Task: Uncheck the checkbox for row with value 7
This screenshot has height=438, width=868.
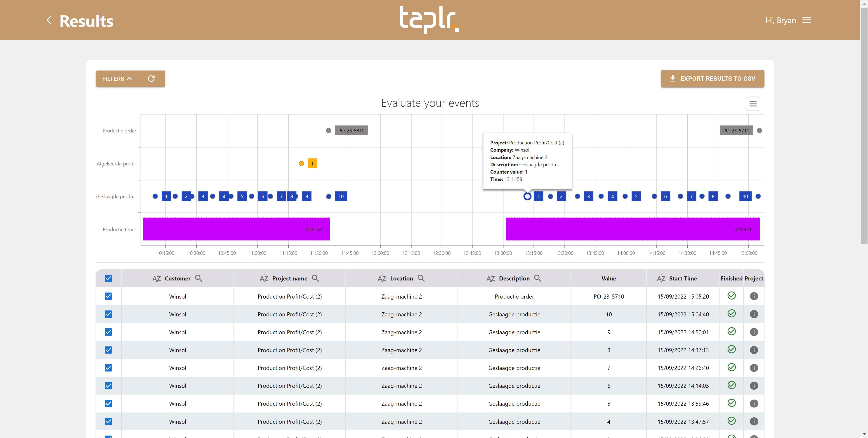Action: [108, 367]
